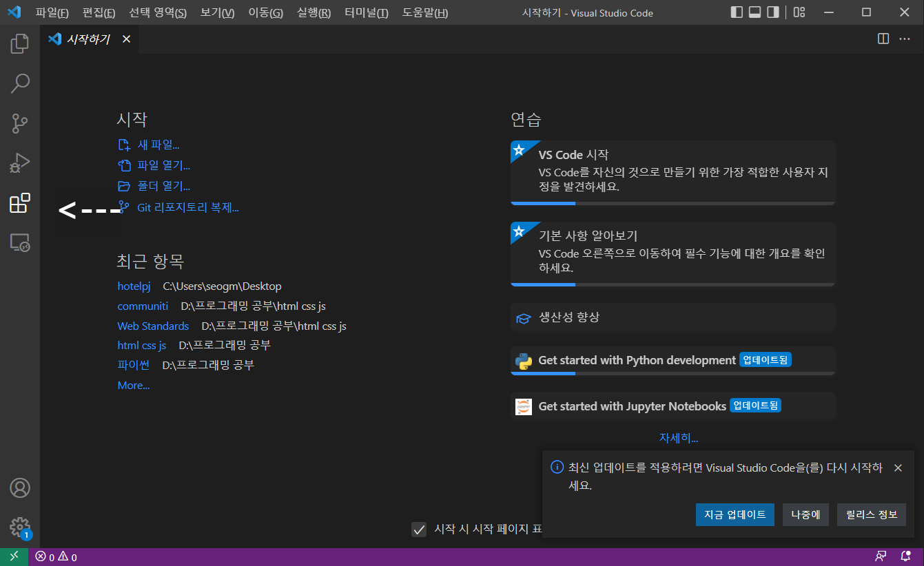The image size is (924, 566).
Task: Click the VS Code logo in title bar
Action: coord(14,12)
